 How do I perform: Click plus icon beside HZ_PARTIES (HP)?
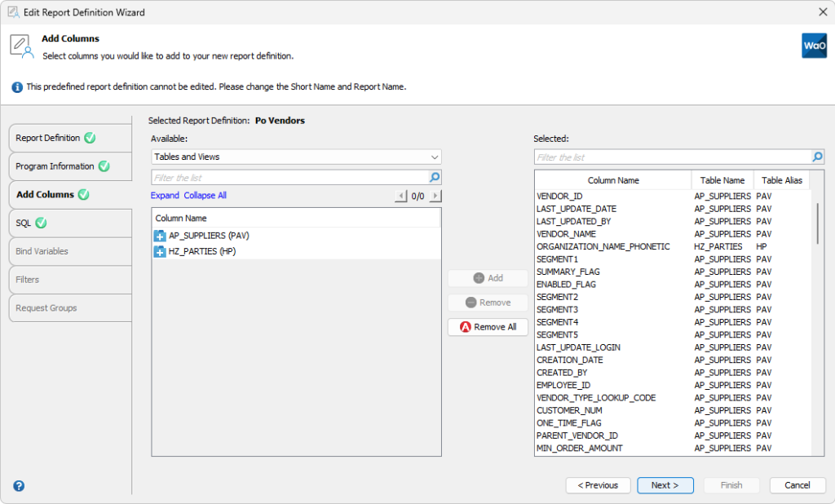[160, 252]
